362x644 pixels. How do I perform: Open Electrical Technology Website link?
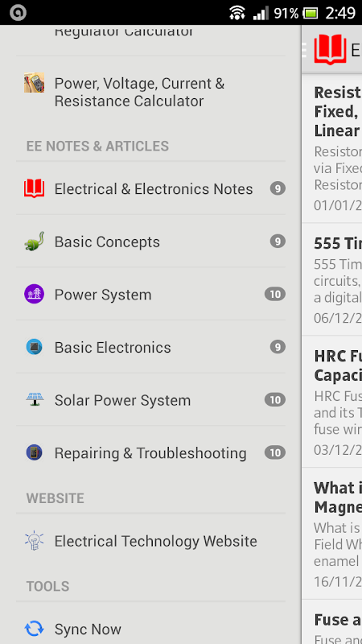tap(155, 541)
